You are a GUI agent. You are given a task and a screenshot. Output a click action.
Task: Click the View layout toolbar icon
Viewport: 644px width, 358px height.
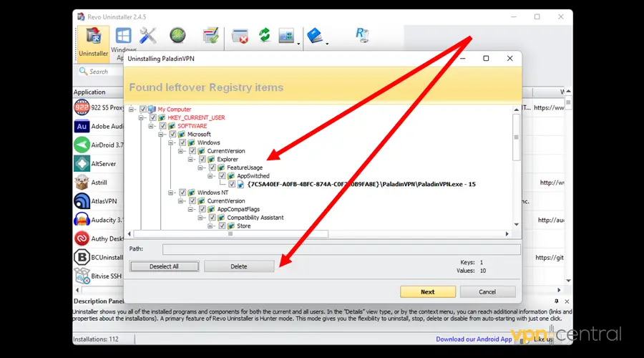(286, 37)
